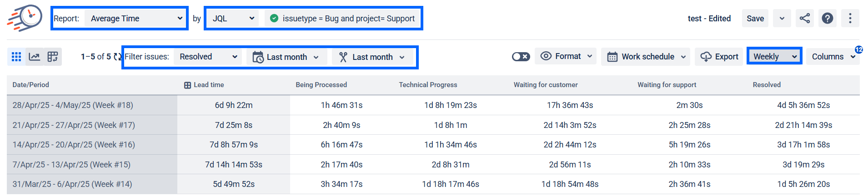Open the Columns selector
The height and width of the screenshot is (196, 868).
[833, 57]
